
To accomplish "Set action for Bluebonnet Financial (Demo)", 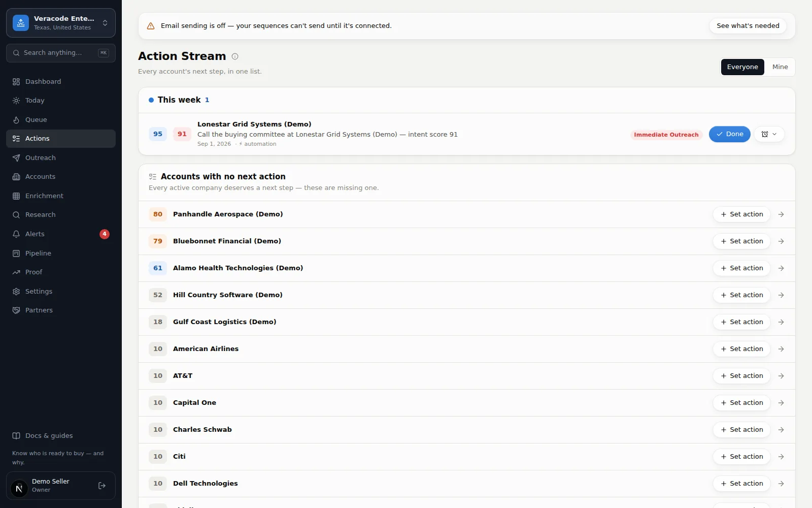I will 741,241.
